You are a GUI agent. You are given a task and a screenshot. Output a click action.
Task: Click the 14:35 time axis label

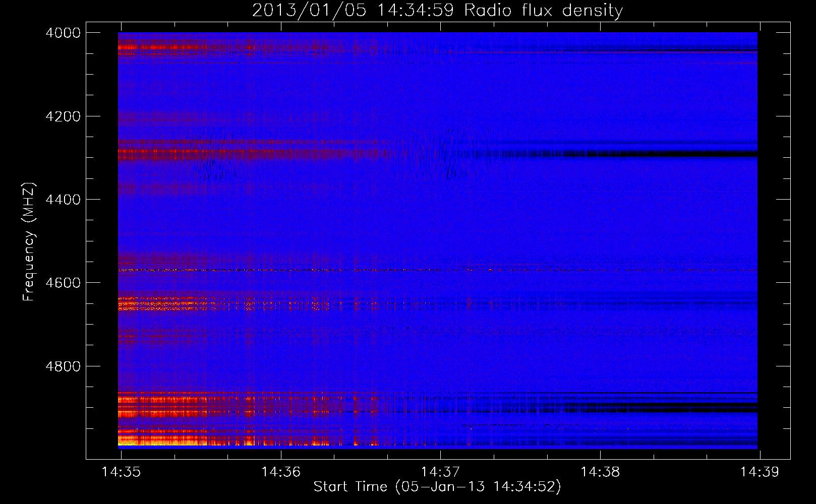tap(121, 472)
